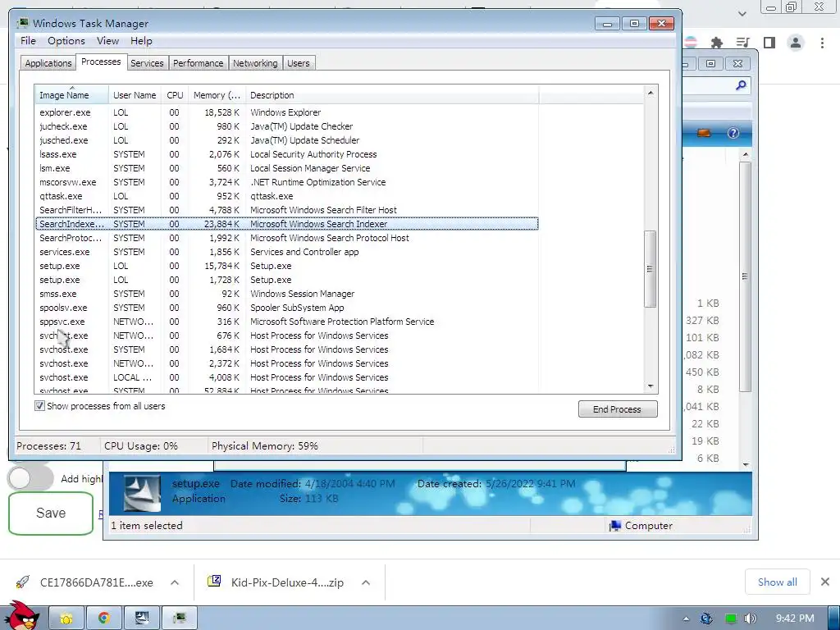
Task: Click the process list scroll up arrow
Action: 651,93
